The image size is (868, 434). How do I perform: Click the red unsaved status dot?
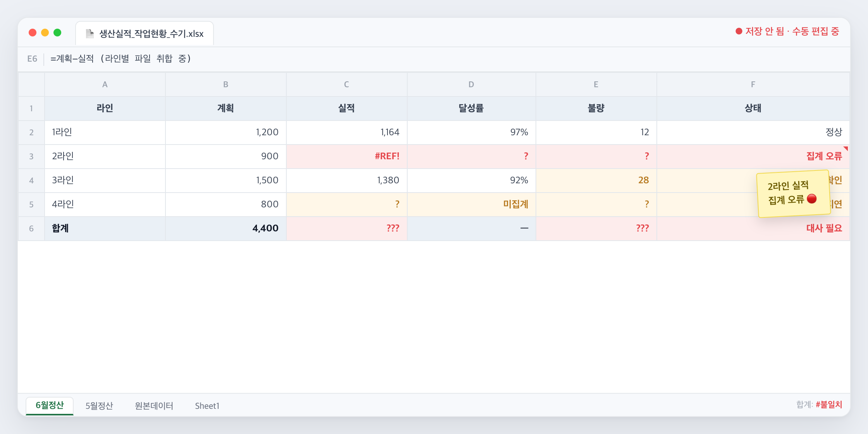pyautogui.click(x=739, y=31)
